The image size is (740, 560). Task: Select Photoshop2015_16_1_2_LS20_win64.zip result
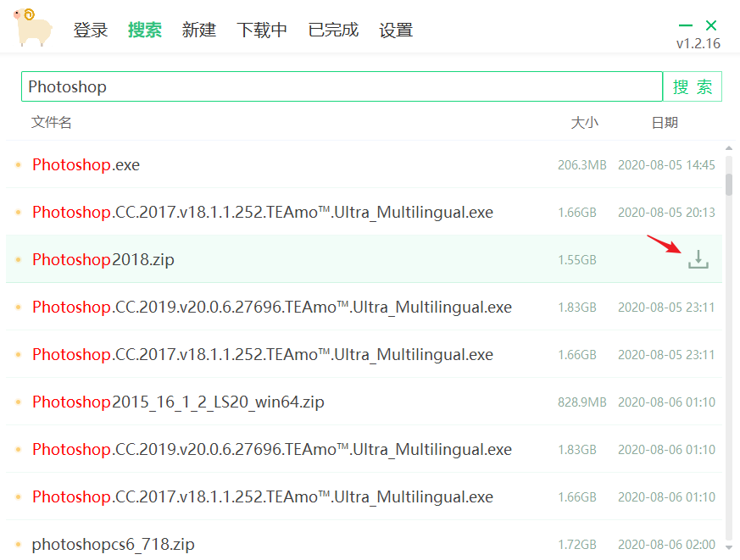pos(364,402)
